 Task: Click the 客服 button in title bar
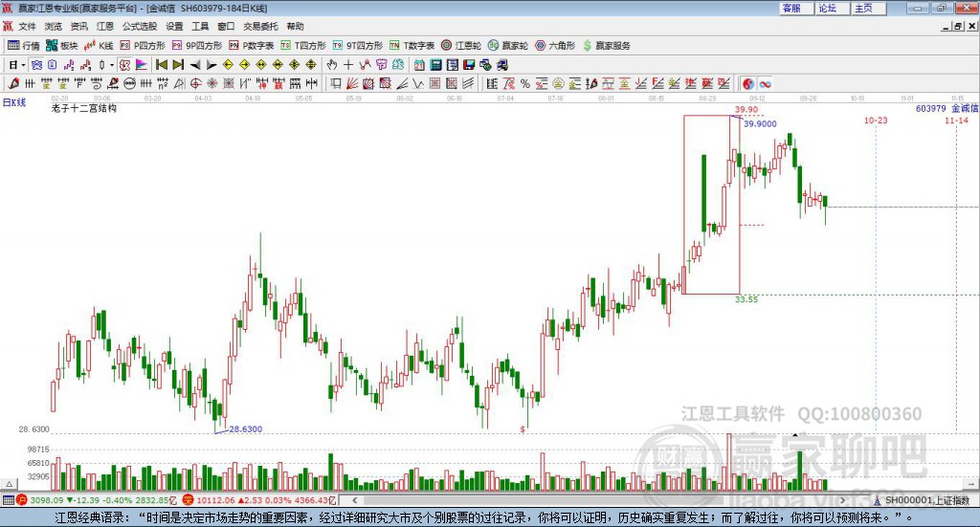[795, 8]
